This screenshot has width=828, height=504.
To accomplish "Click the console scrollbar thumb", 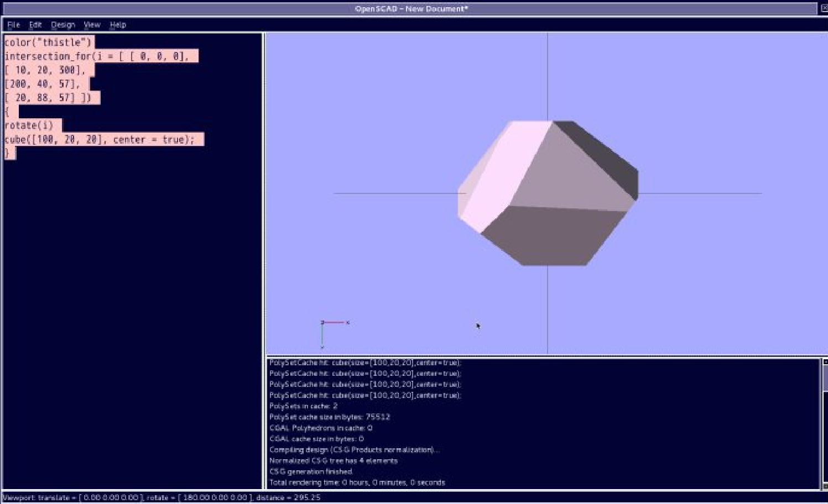I will coord(825,379).
